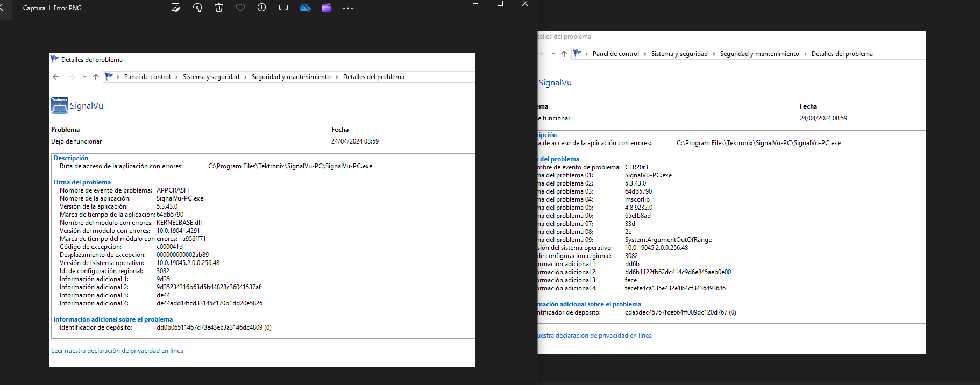Print the image using the printer icon
This screenshot has width=980, height=385.
tap(283, 8)
